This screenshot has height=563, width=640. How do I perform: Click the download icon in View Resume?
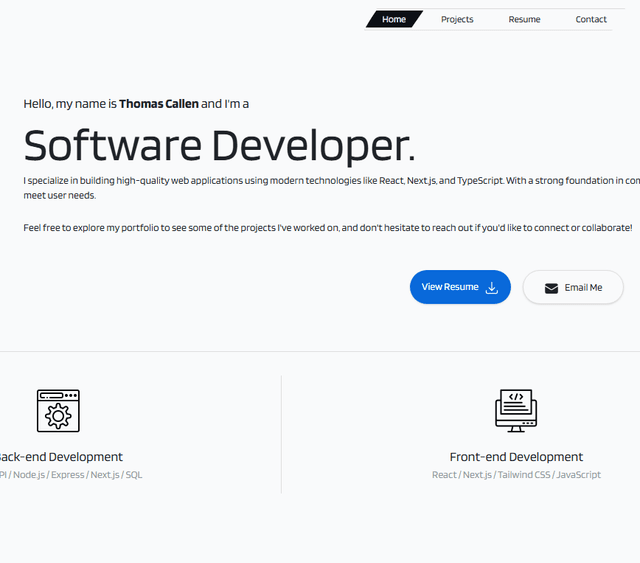click(492, 288)
